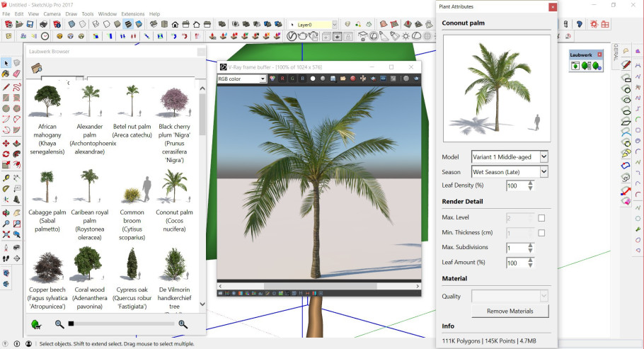Click the red stop render button
Viewport: 644px width, 349px height.
(x=353, y=79)
